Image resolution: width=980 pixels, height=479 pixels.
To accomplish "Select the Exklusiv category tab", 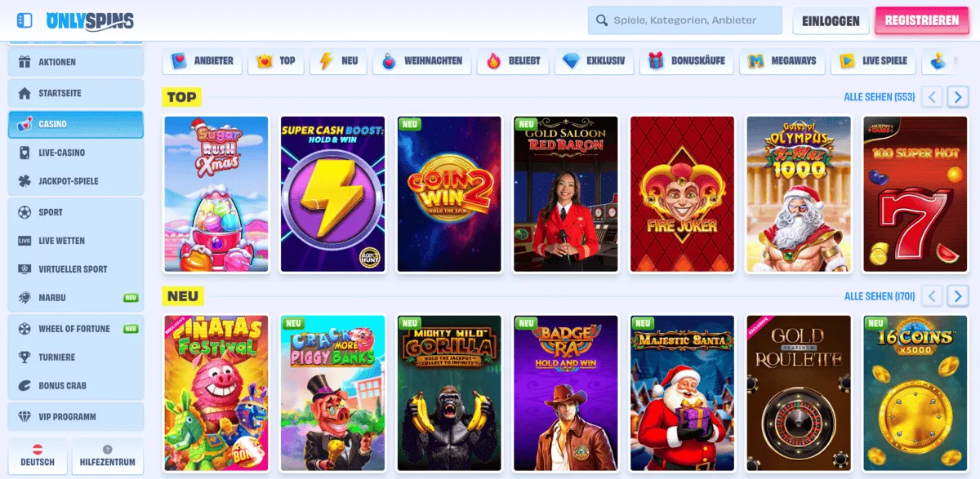I will [x=595, y=61].
